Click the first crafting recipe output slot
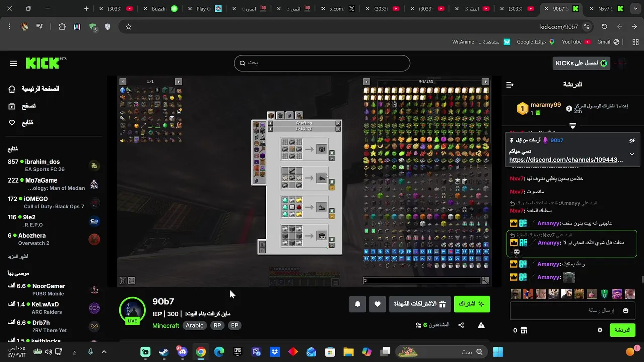 (x=321, y=149)
